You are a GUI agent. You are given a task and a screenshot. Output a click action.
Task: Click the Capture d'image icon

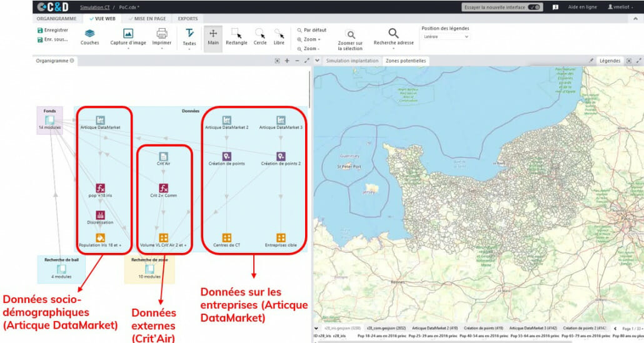[x=128, y=33]
